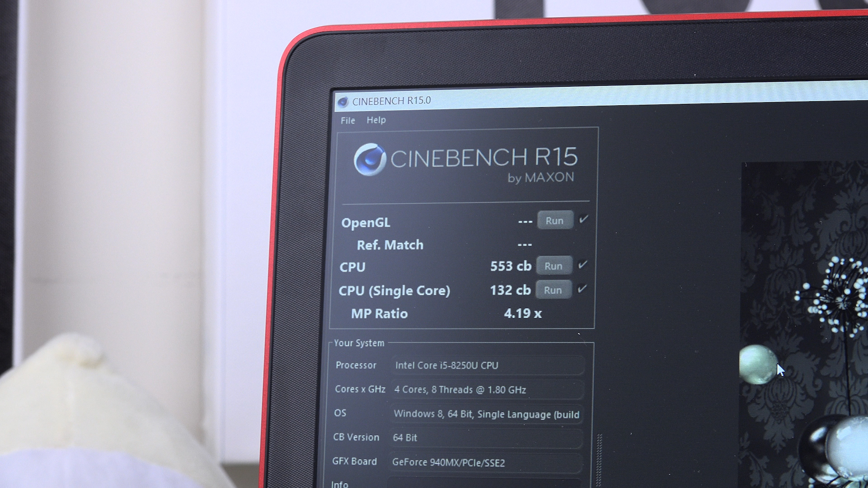Click the Cinebench icon in title bar

tap(343, 102)
